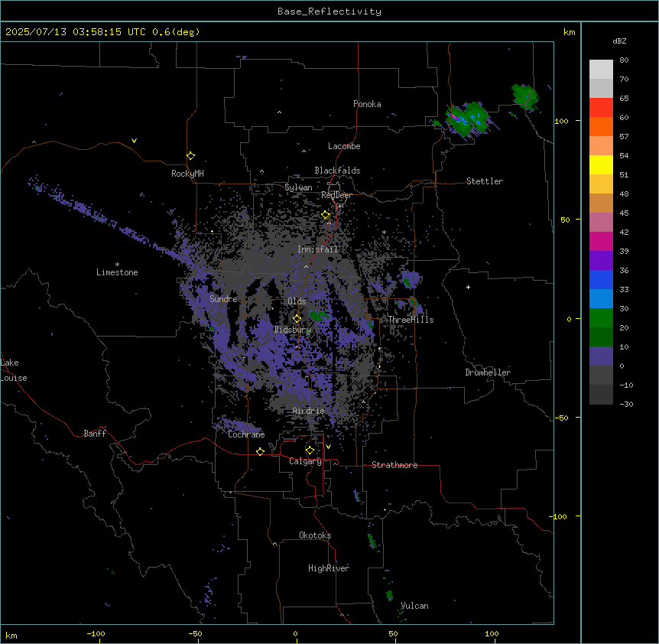Image resolution: width=659 pixels, height=644 pixels.
Task: Pick the darkest gray swatch between -30 and -10 dBZ
Action: pos(601,395)
